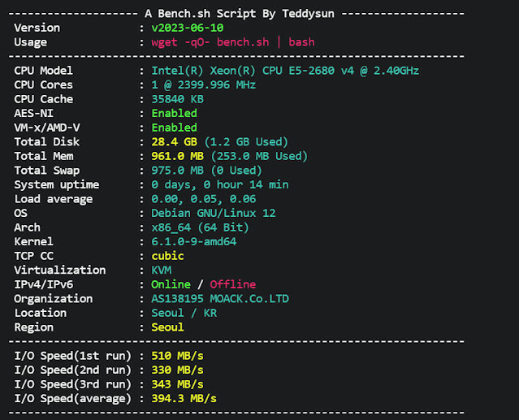Click total disk value 28.4 GB
The width and height of the screenshot is (519, 420).
pyautogui.click(x=174, y=141)
